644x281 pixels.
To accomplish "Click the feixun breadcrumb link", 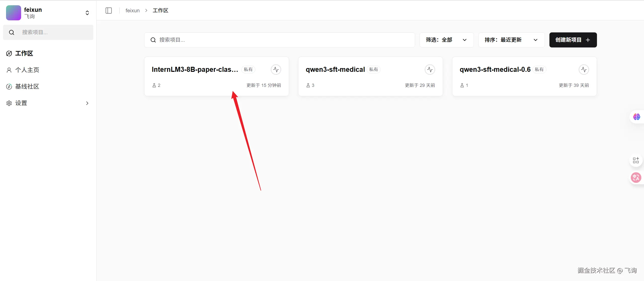I will click(x=132, y=11).
